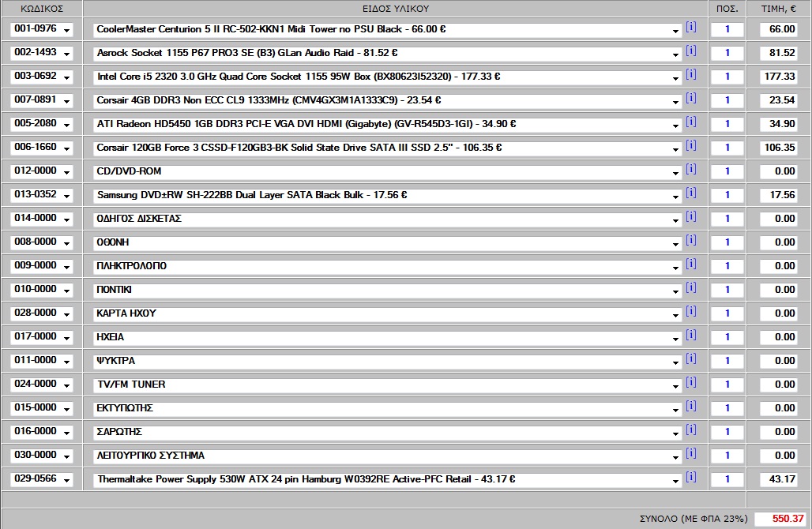
Task: Click price field showing 17.56
Action: (x=778, y=195)
